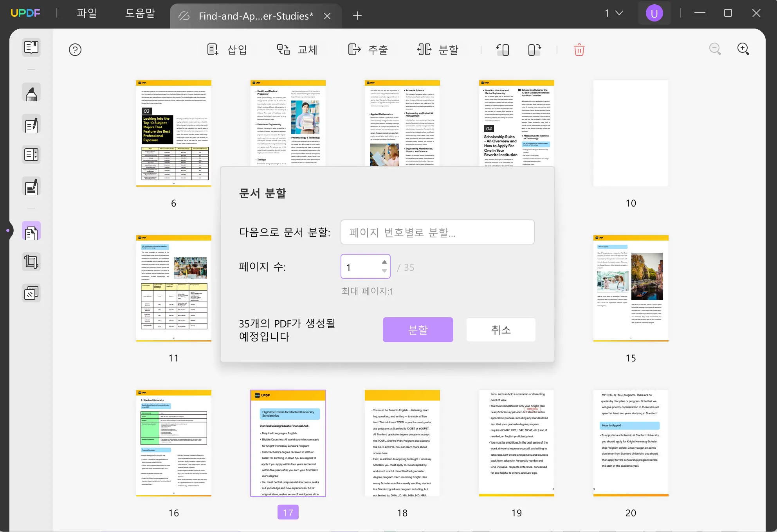Select page 16 thumbnail Stanford University
The width and height of the screenshot is (777, 532).
(x=174, y=443)
